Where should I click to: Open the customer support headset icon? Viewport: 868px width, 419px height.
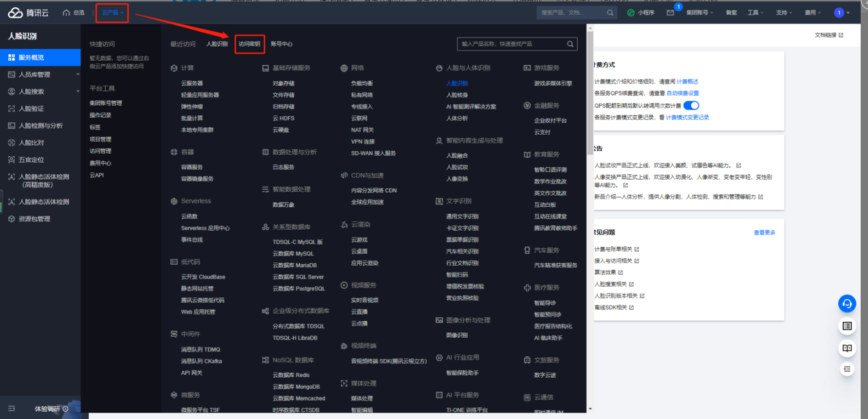tap(847, 304)
